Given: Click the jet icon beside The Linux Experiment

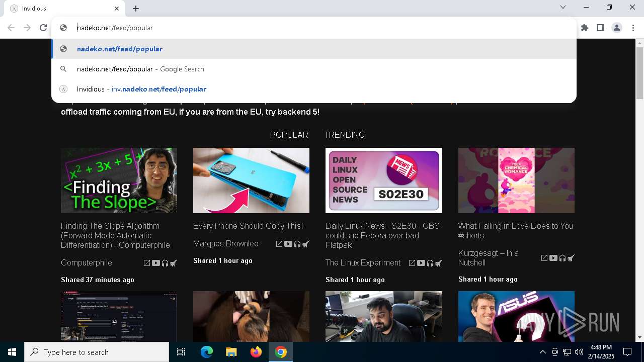Looking at the screenshot, I should point(438,263).
